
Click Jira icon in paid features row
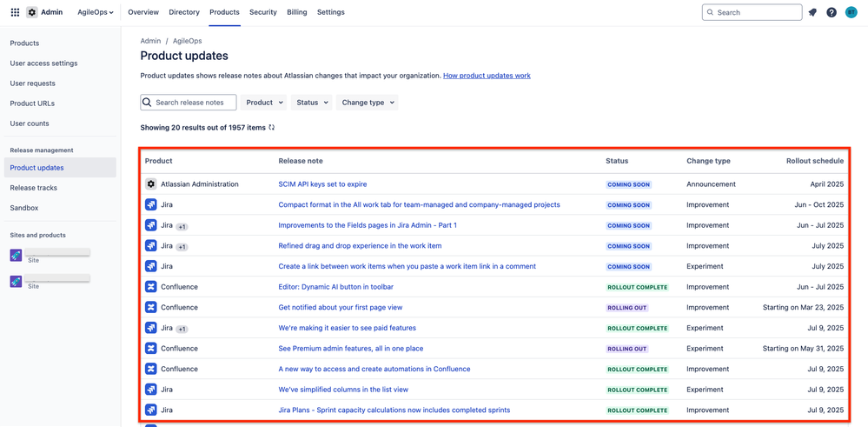pyautogui.click(x=150, y=328)
